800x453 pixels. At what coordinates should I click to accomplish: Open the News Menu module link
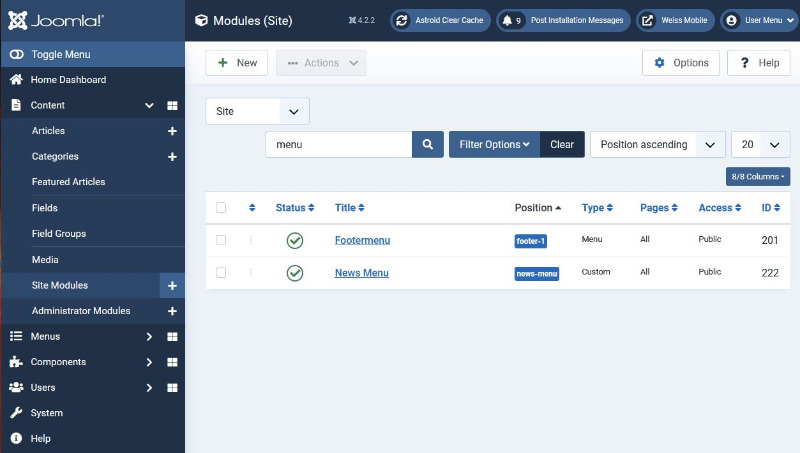(362, 273)
